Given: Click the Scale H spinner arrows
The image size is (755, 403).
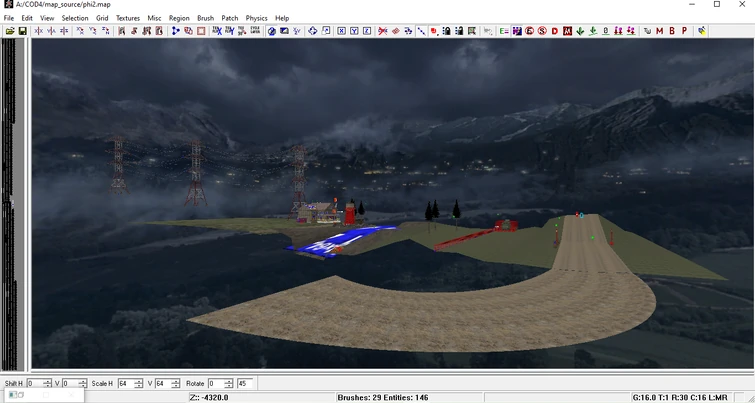Looking at the screenshot, I should pos(139,383).
